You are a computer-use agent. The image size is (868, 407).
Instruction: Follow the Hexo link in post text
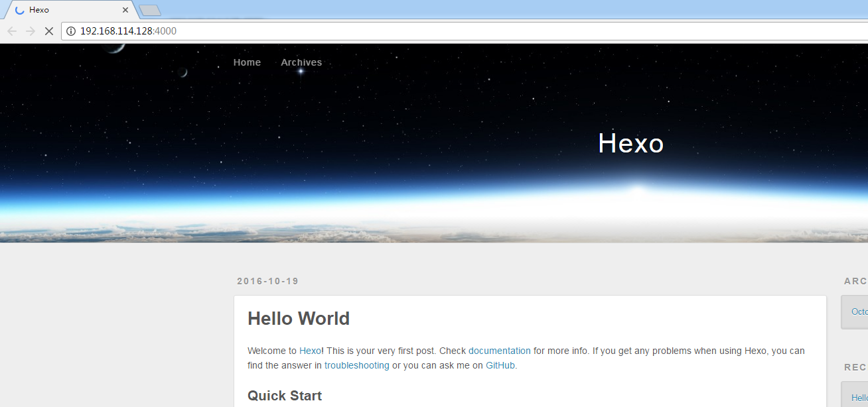[x=310, y=351]
